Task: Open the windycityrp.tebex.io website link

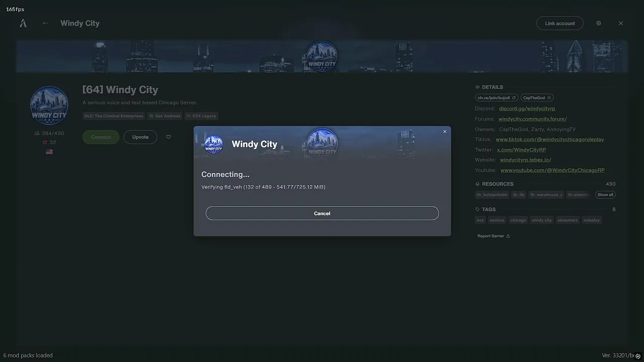Action: pos(526,160)
